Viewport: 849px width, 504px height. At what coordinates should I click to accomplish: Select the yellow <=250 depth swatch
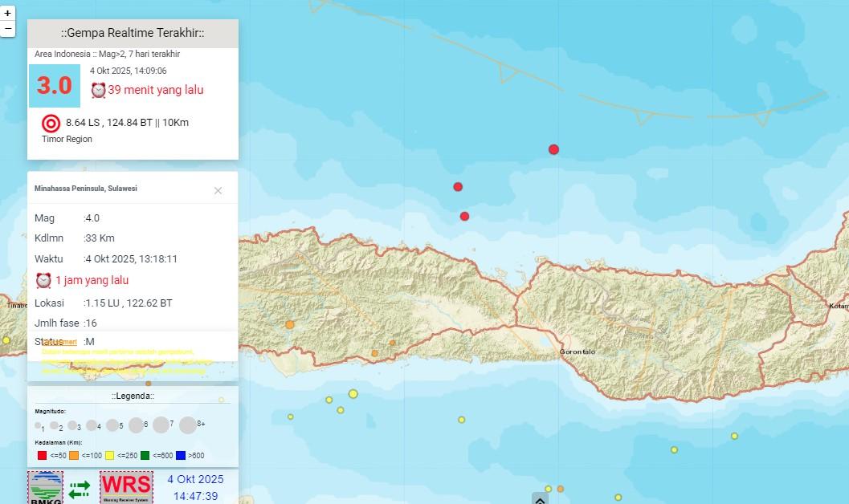pos(110,455)
